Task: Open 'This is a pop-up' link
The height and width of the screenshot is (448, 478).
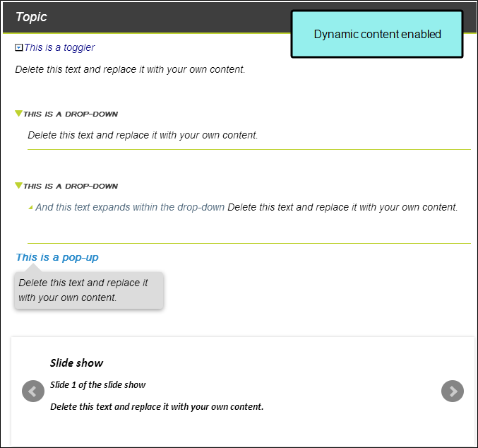Action: click(57, 257)
